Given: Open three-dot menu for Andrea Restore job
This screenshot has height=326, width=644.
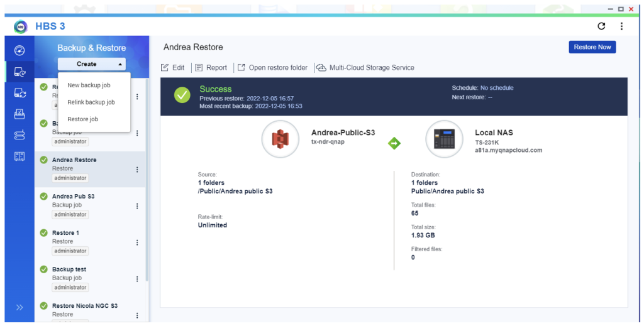Looking at the screenshot, I should click(x=137, y=170).
